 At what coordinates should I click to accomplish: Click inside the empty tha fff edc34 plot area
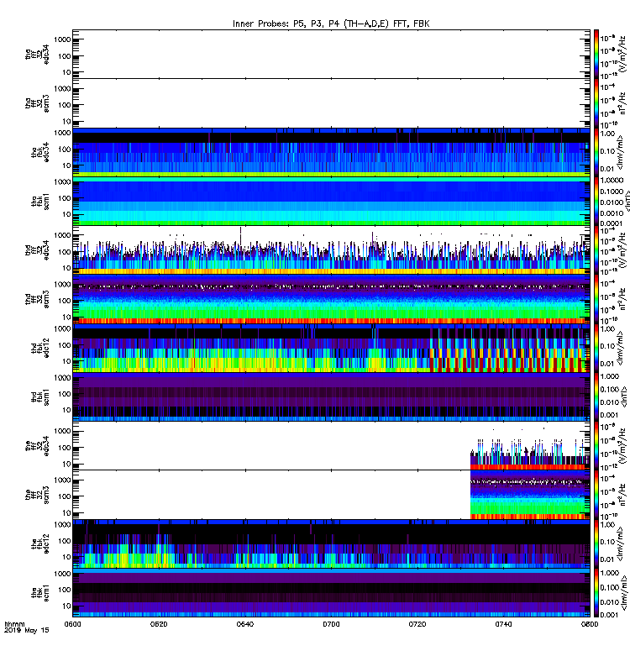point(331,54)
